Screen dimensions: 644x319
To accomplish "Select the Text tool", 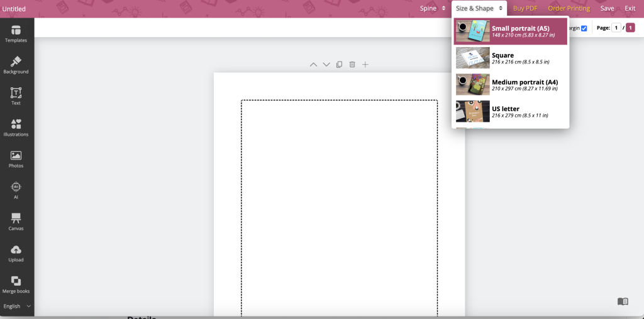I will coord(16,97).
